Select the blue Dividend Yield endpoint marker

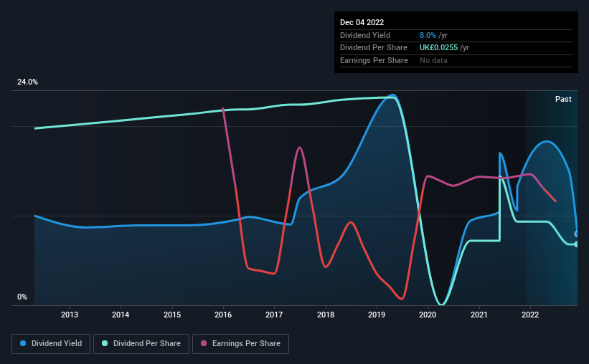point(577,234)
